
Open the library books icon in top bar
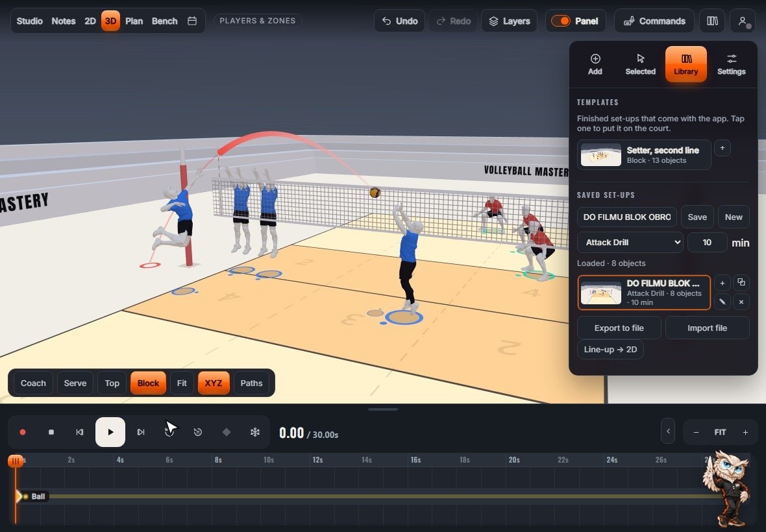[712, 21]
